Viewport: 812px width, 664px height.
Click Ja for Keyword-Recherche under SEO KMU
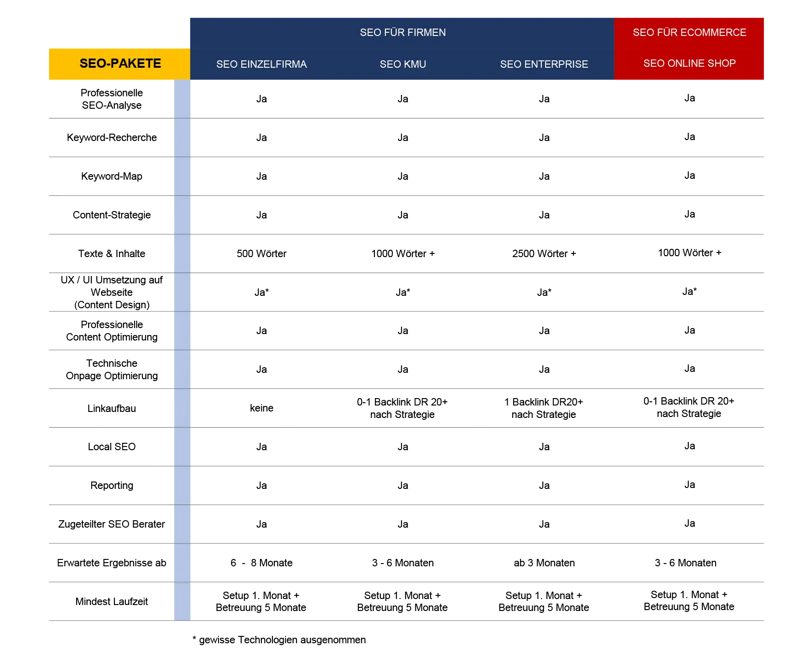point(403,138)
